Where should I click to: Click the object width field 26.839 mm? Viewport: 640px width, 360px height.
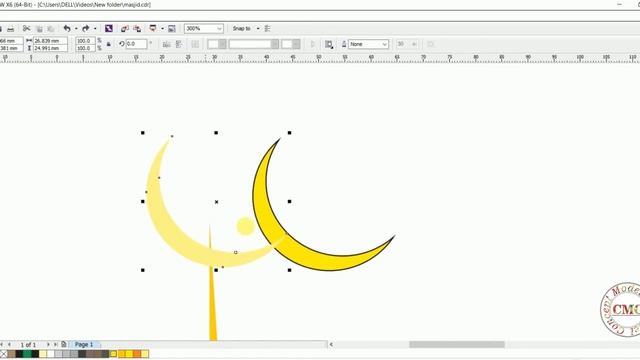50,41
